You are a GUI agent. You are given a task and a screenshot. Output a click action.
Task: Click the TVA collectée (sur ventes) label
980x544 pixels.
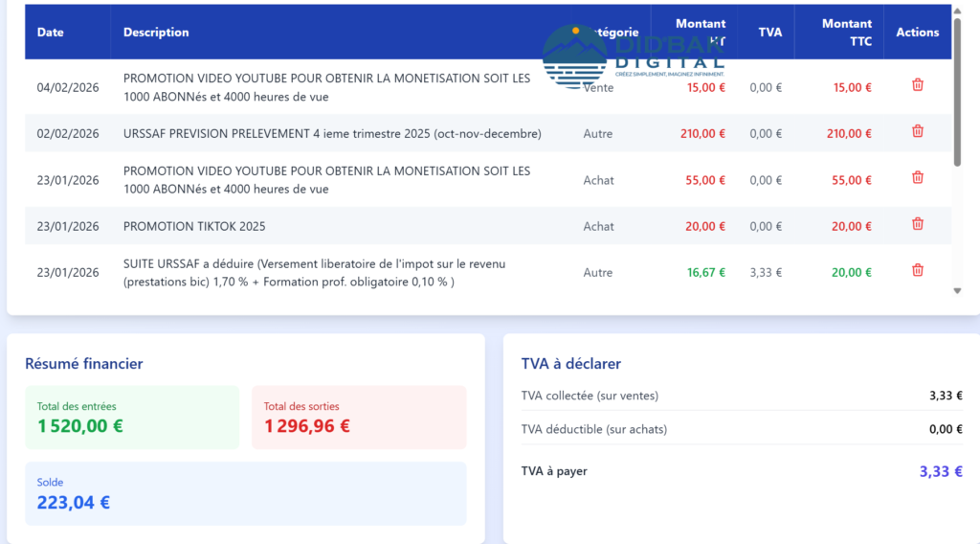pyautogui.click(x=590, y=396)
